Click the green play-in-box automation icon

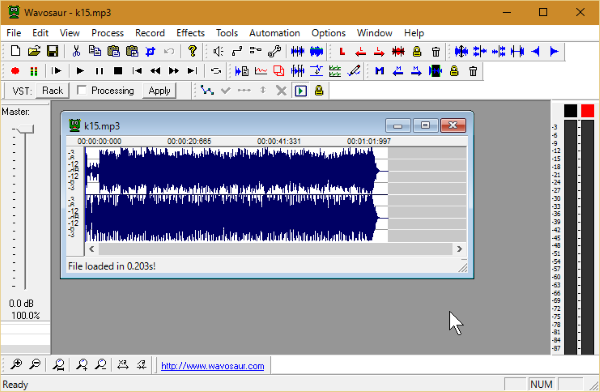301,91
